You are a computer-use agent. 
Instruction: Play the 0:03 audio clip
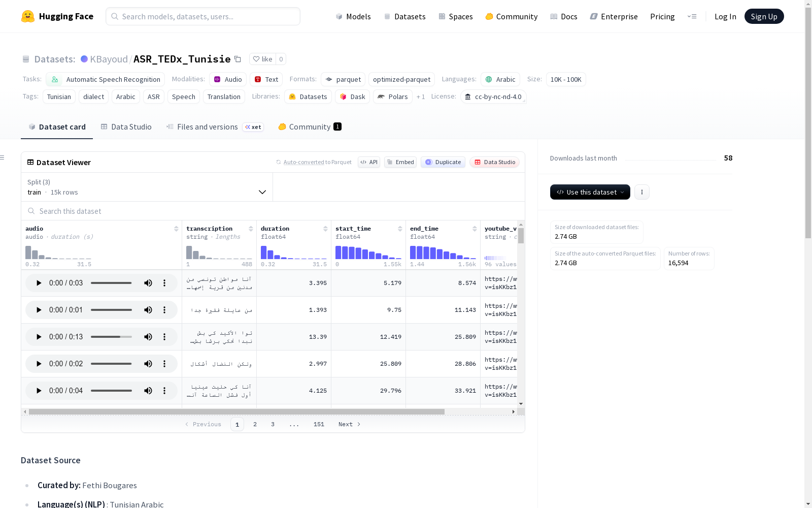39,283
